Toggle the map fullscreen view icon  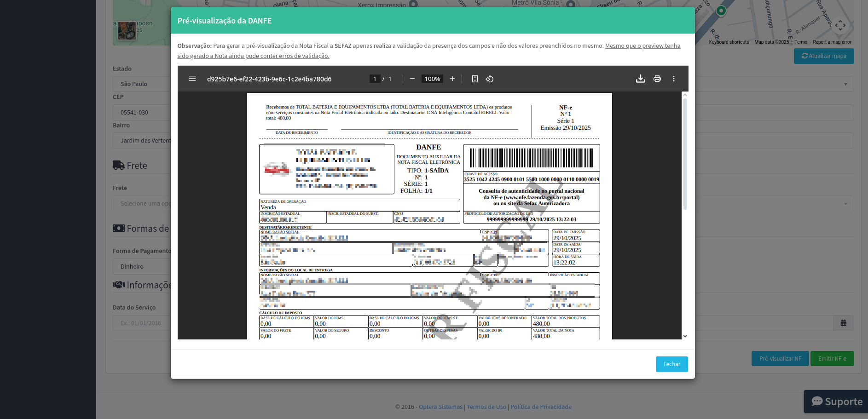[840, 25]
